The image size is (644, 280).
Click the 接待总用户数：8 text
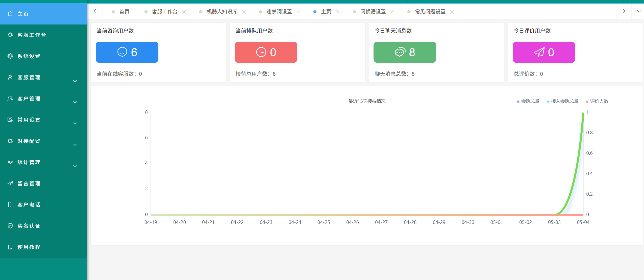pyautogui.click(x=256, y=74)
